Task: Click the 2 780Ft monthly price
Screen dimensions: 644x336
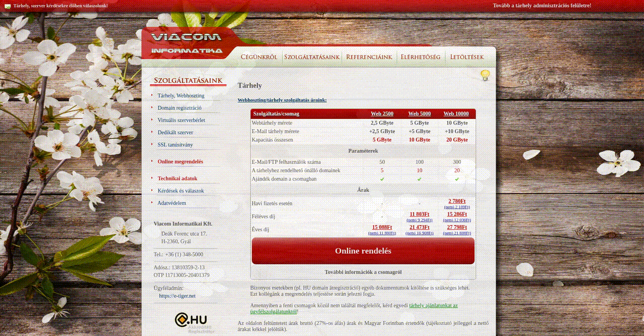Action: click(457, 201)
